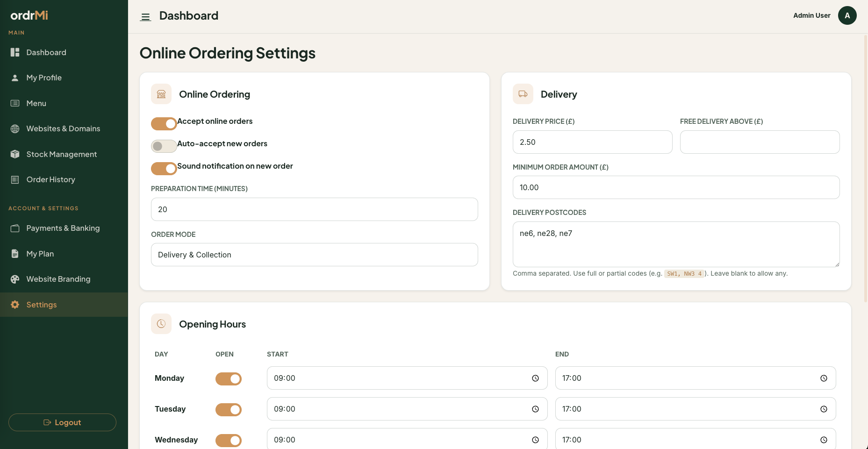Open the Order Mode dropdown
Image resolution: width=868 pixels, height=449 pixels.
tap(315, 255)
